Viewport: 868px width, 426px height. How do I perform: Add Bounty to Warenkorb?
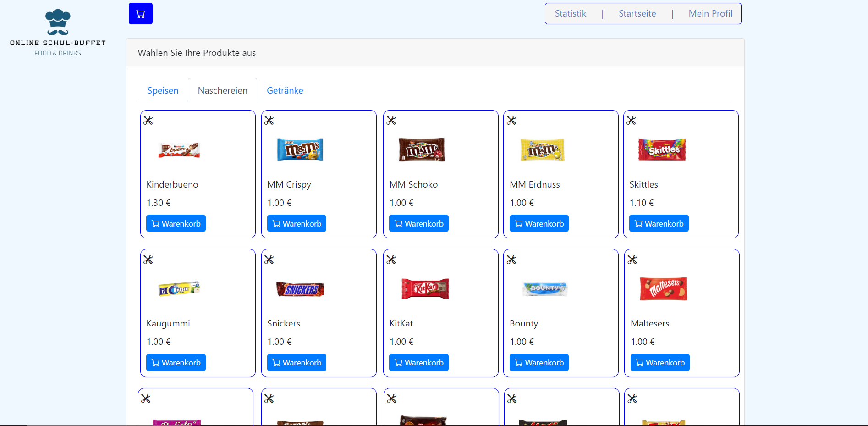pyautogui.click(x=539, y=363)
